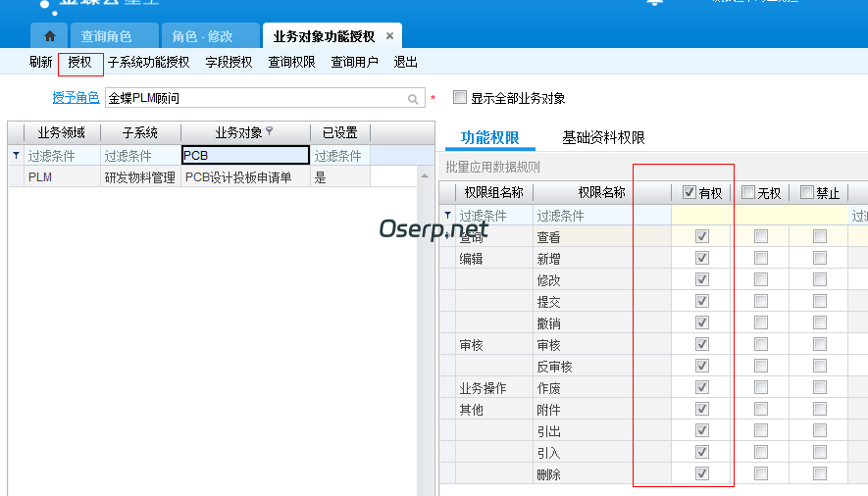Click the 子系统 filter condition field
This screenshot has height=496, width=868.
[140, 156]
